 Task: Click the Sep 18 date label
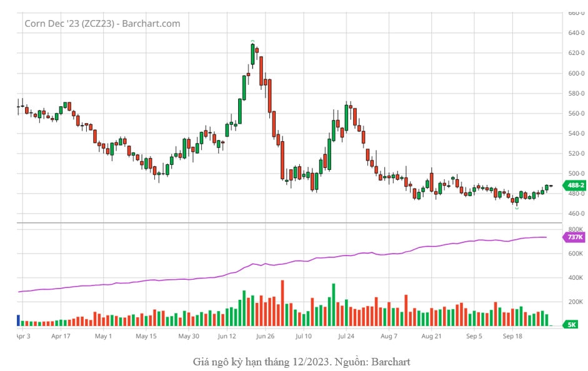click(512, 336)
